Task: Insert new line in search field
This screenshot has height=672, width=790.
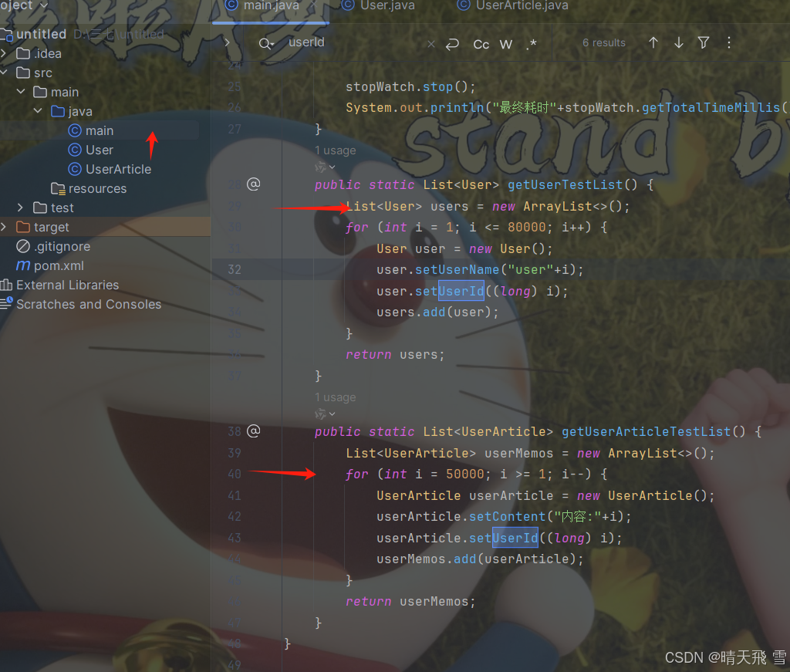Action: click(x=452, y=44)
